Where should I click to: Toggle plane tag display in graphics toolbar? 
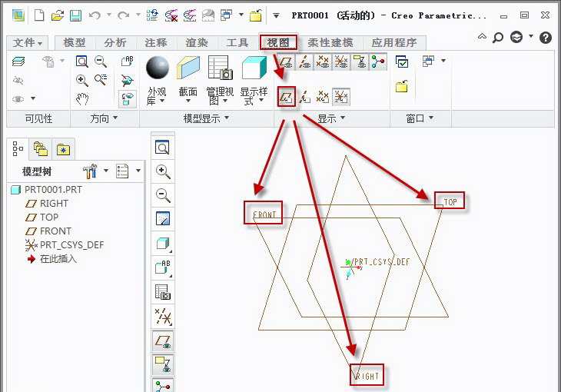pyautogui.click(x=163, y=341)
